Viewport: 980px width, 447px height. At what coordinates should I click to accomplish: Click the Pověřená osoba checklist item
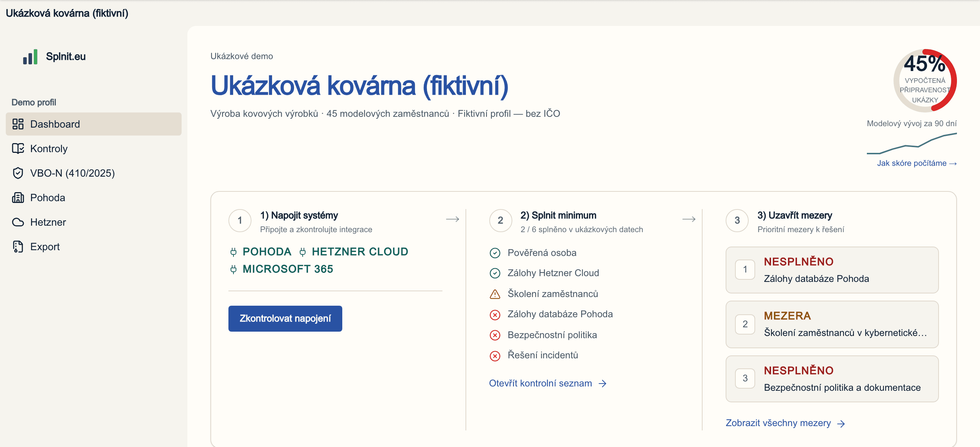click(533, 253)
